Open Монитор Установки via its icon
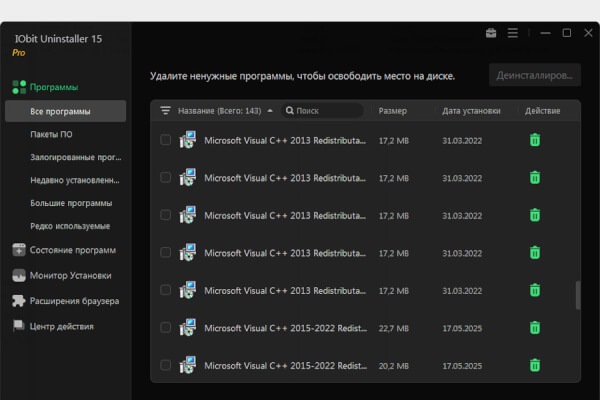Image resolution: width=600 pixels, height=400 pixels. [x=19, y=275]
